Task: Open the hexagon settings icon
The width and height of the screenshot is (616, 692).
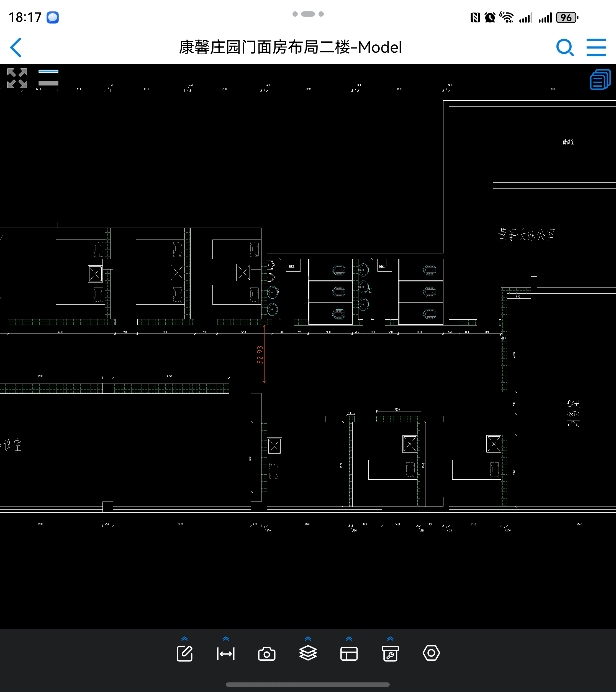Action: 431,653
